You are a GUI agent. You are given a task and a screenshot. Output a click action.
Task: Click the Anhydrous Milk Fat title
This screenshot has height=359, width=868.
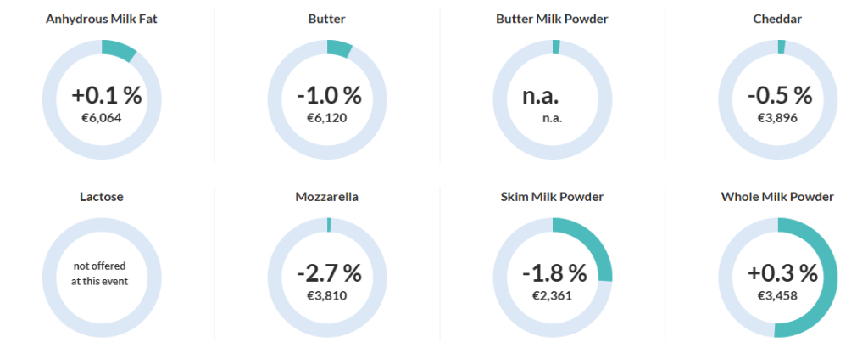pyautogui.click(x=102, y=19)
